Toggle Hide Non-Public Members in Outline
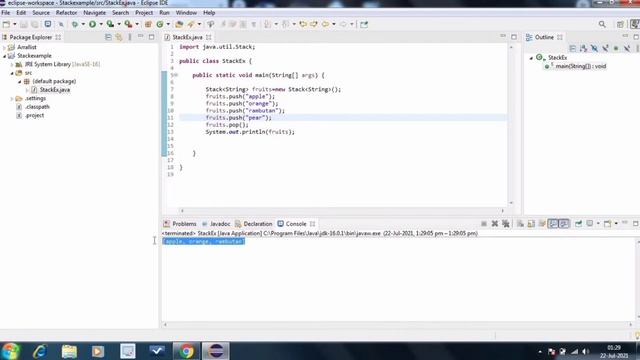The image size is (640, 360). pyautogui.click(x=616, y=49)
